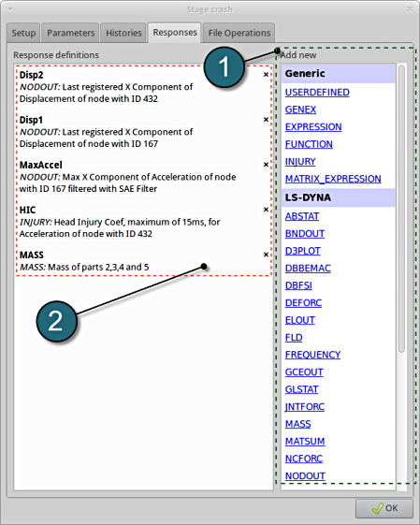The image size is (420, 525).
Task: Delete the MASS response definition
Action: (266, 255)
